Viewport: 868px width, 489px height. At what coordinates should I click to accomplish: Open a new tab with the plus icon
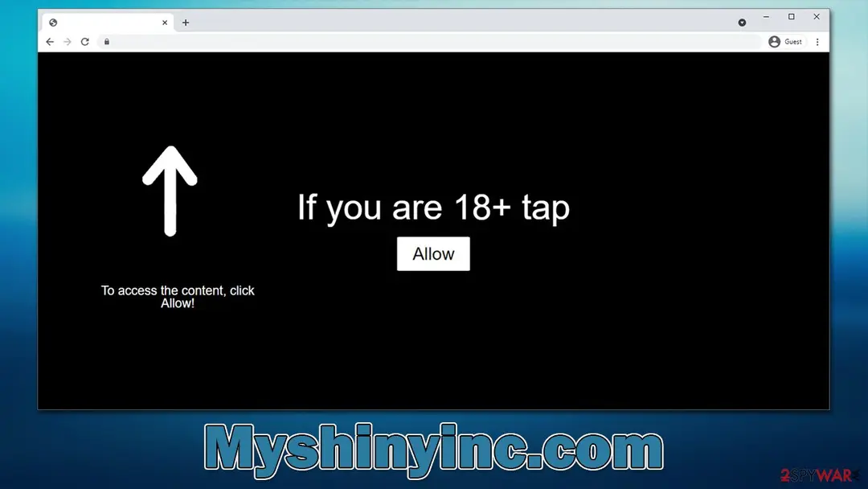point(186,23)
